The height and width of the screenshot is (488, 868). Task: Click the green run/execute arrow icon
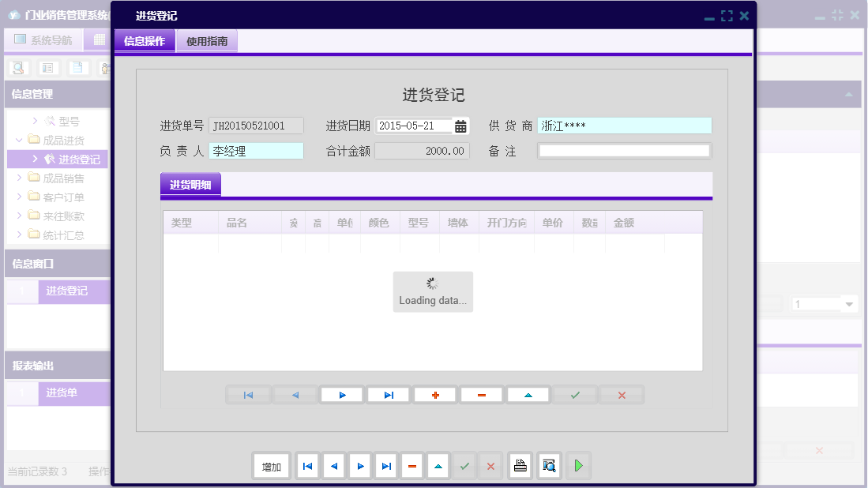pos(577,466)
